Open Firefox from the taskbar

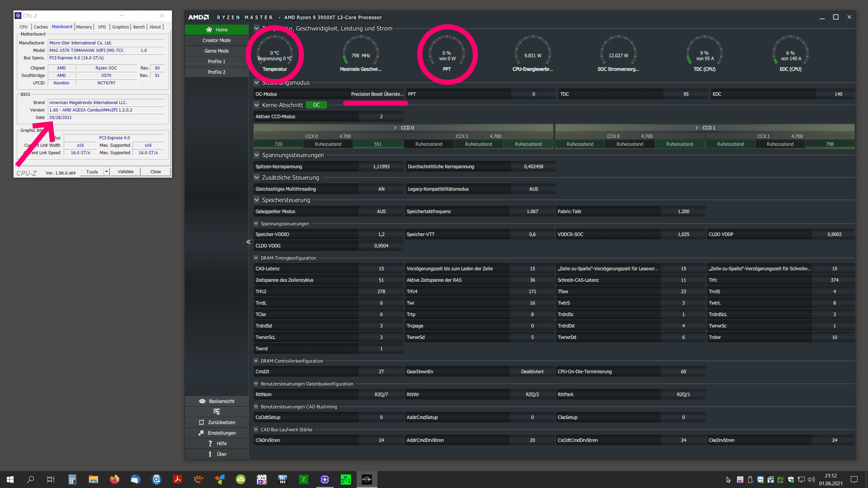115,479
